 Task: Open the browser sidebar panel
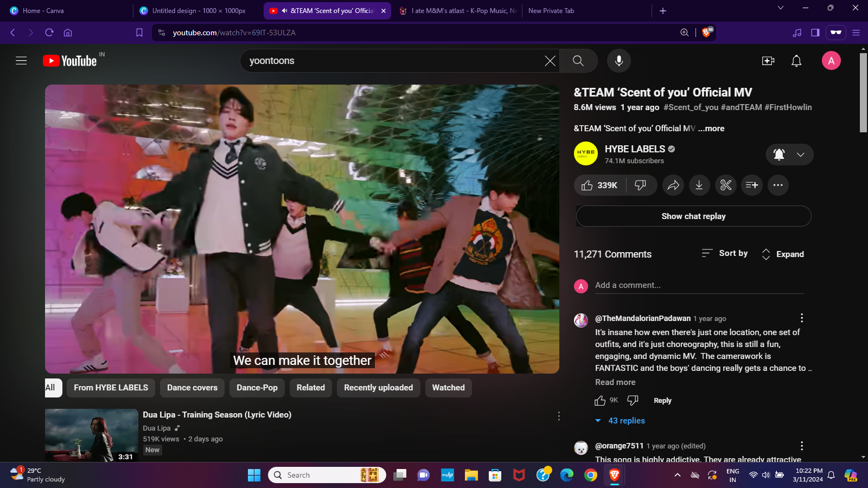click(x=815, y=33)
